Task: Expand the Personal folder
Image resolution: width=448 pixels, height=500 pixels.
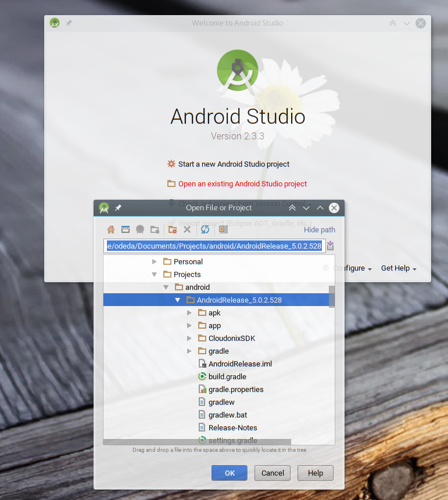Action: pos(155,262)
